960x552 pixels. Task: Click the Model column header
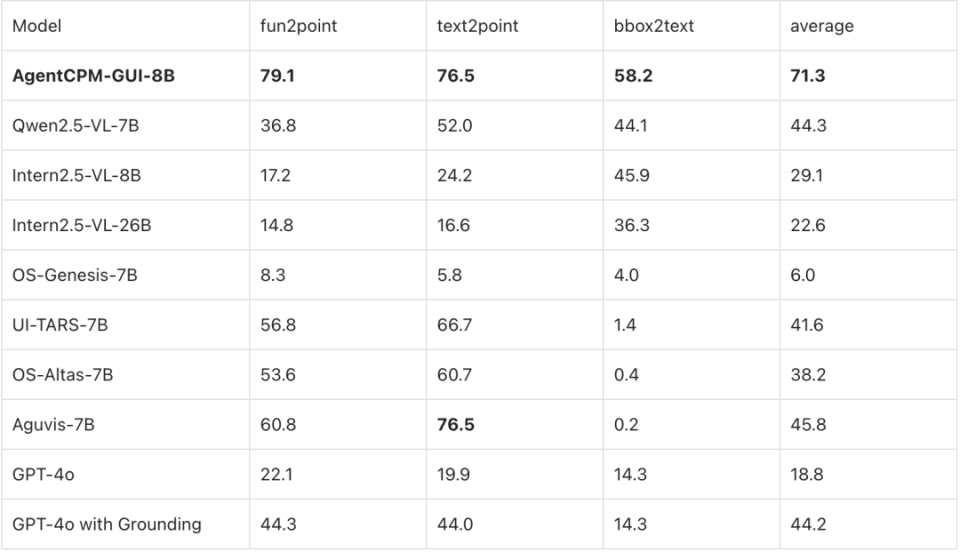[x=36, y=26]
